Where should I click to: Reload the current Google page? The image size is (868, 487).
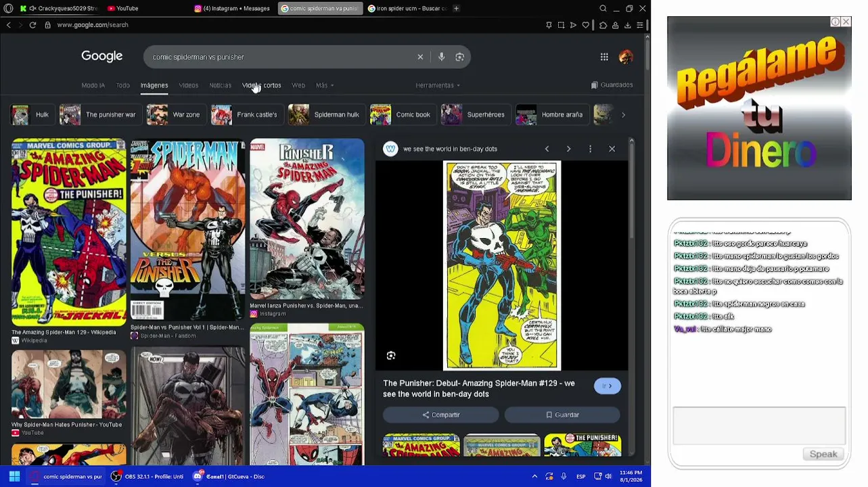(32, 25)
